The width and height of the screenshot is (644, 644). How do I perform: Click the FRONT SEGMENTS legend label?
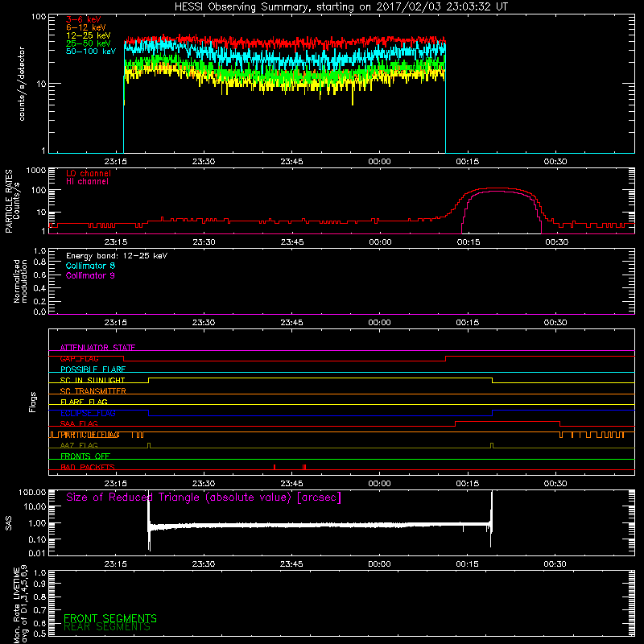coord(110,618)
